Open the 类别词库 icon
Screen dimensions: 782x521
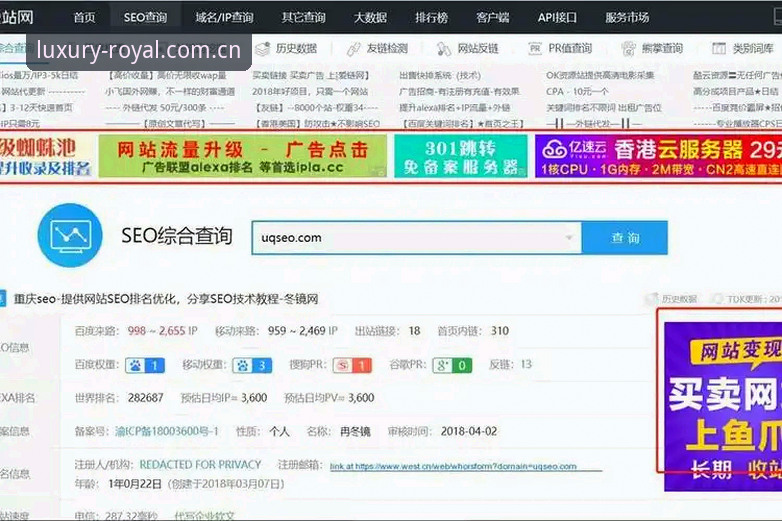click(719, 48)
